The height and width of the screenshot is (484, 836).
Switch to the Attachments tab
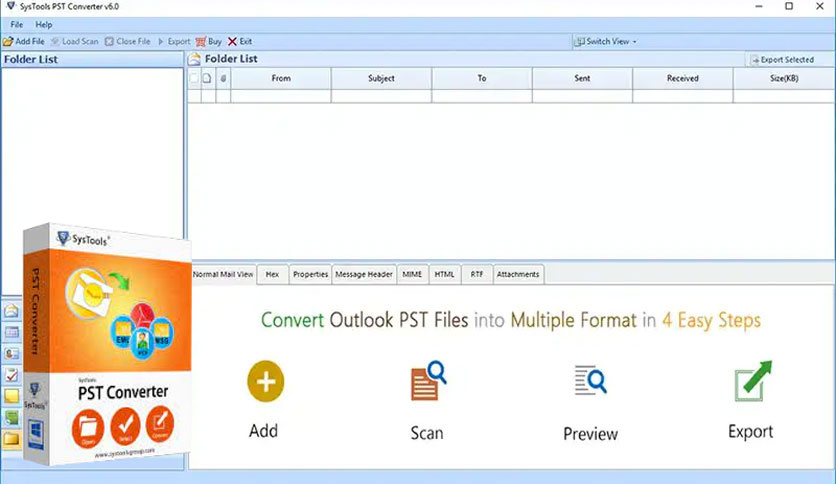pos(518,274)
